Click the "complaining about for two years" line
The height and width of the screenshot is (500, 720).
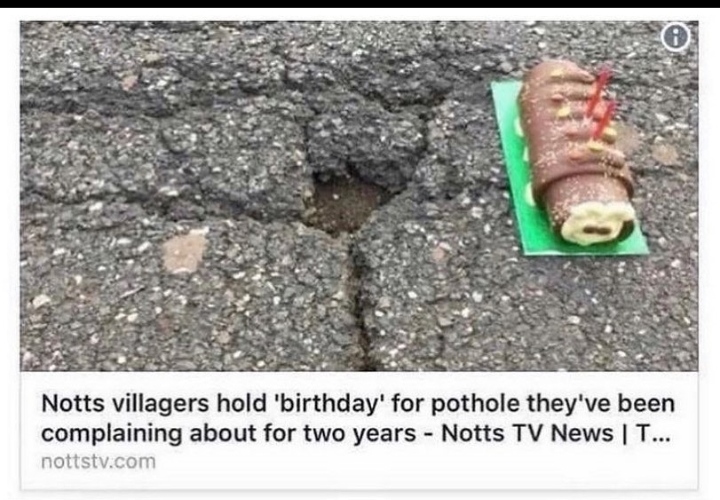(x=228, y=433)
